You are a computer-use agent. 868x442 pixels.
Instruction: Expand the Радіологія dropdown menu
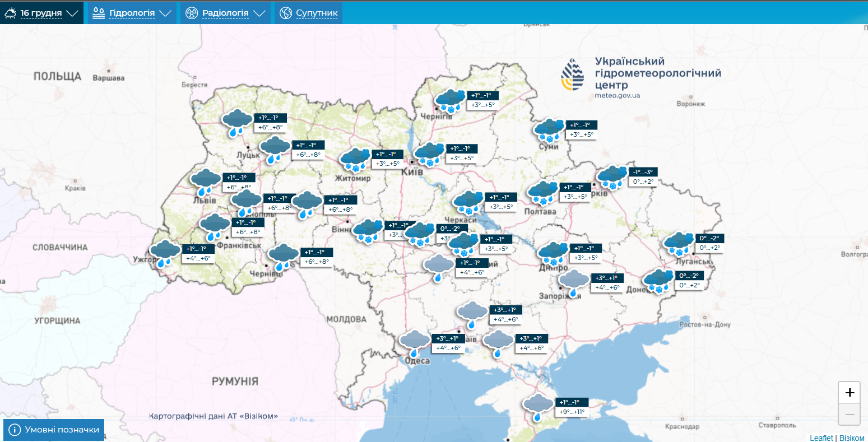225,12
